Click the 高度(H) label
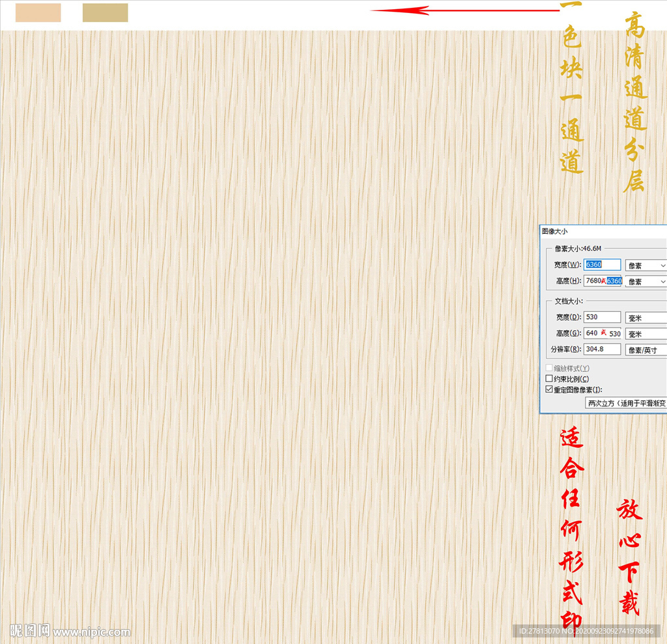 coord(569,281)
